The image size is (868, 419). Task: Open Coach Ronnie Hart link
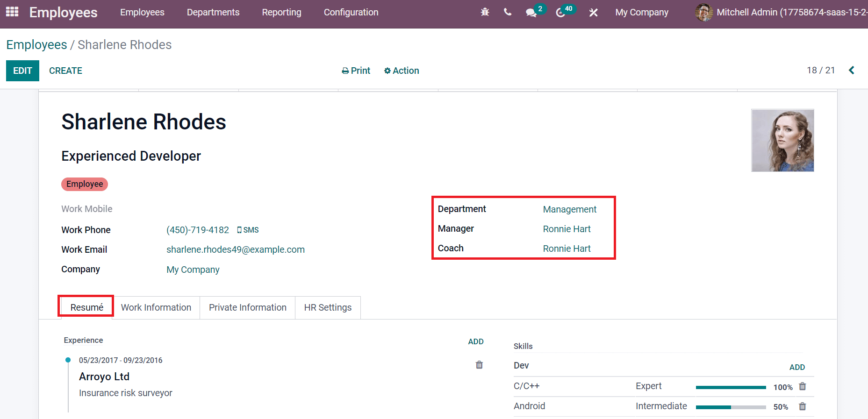click(567, 249)
